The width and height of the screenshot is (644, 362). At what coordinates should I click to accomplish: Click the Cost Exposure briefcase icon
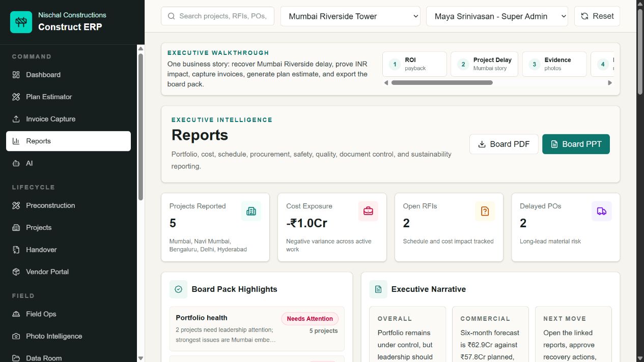click(x=368, y=211)
